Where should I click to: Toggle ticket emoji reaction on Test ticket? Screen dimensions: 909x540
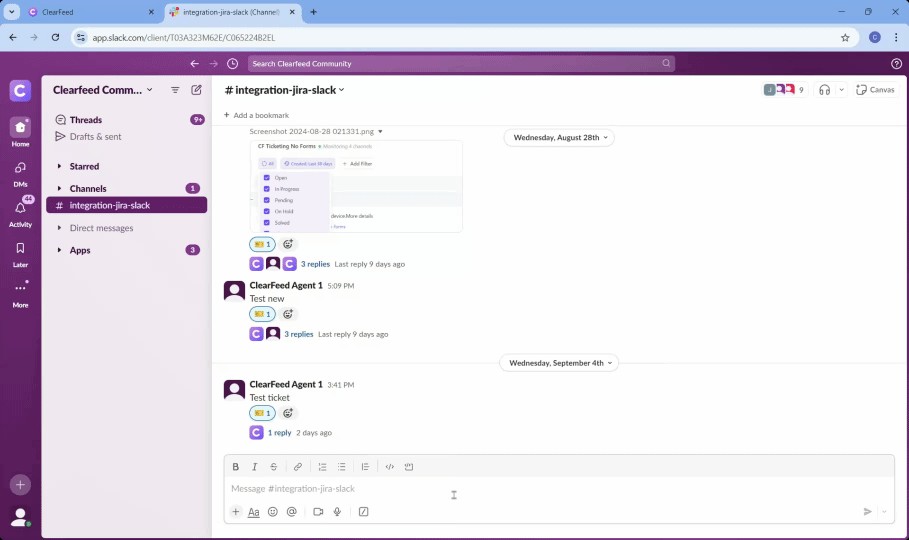pos(262,413)
